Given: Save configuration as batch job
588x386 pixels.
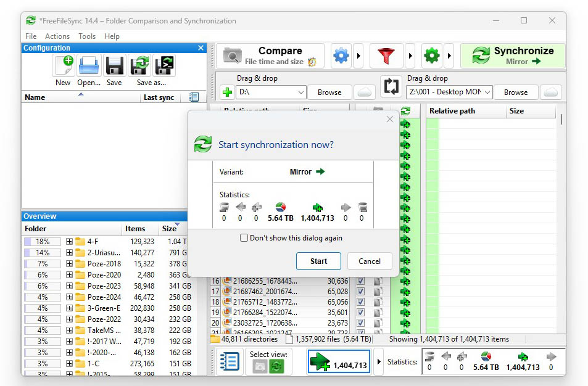Looking at the screenshot, I should pos(164,66).
